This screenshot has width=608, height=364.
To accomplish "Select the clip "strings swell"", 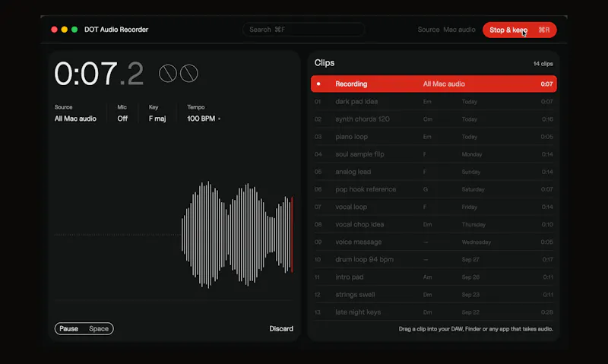I will [433, 295].
